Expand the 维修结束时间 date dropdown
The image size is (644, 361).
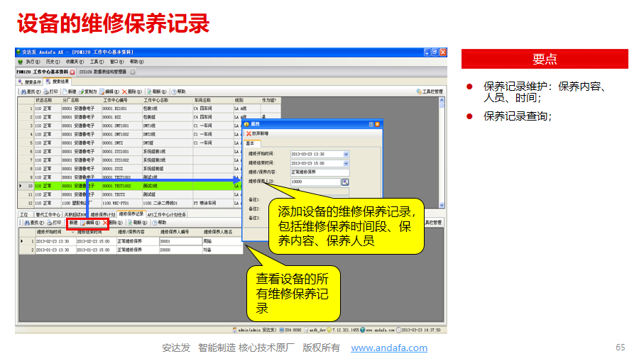pyautogui.click(x=346, y=163)
